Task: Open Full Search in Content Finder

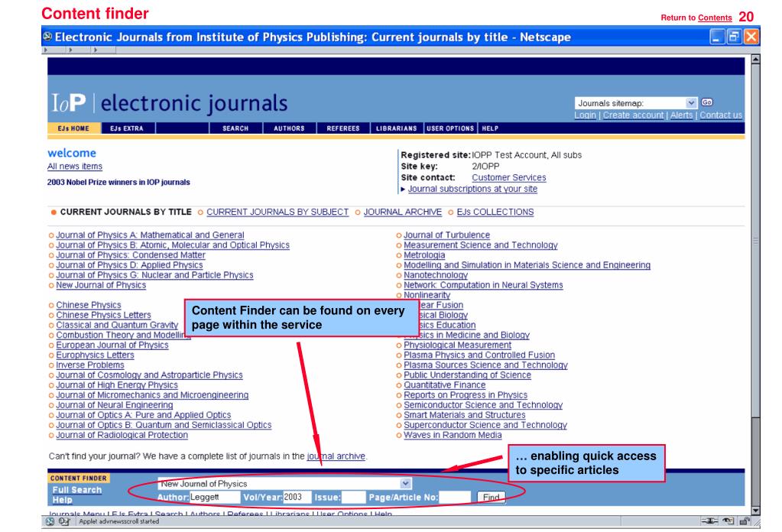Action: pyautogui.click(x=76, y=490)
